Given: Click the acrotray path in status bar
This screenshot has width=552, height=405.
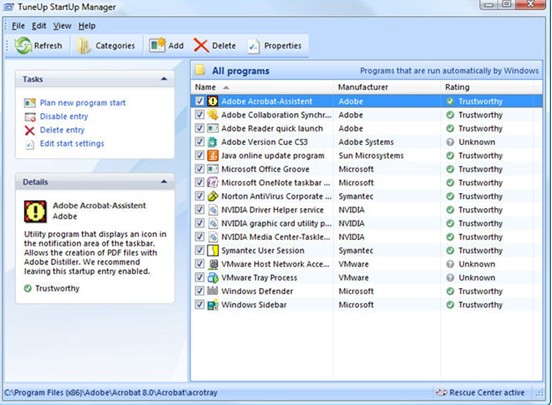Looking at the screenshot, I should [111, 392].
